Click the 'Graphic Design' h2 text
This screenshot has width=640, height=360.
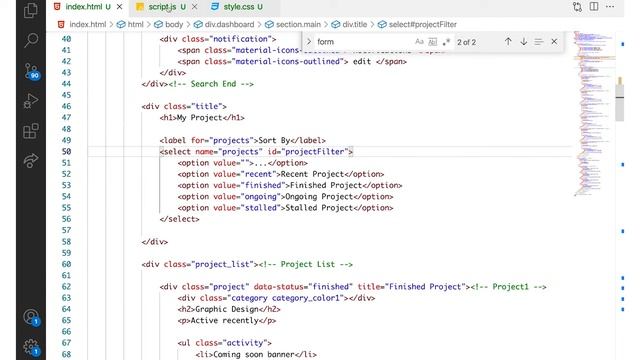pyautogui.click(x=227, y=309)
